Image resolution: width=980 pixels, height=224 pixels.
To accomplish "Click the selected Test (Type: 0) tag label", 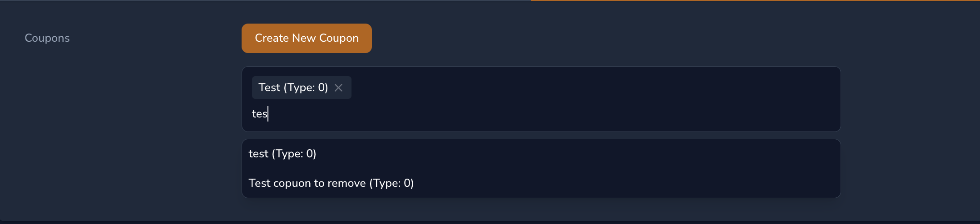I will coord(293,88).
